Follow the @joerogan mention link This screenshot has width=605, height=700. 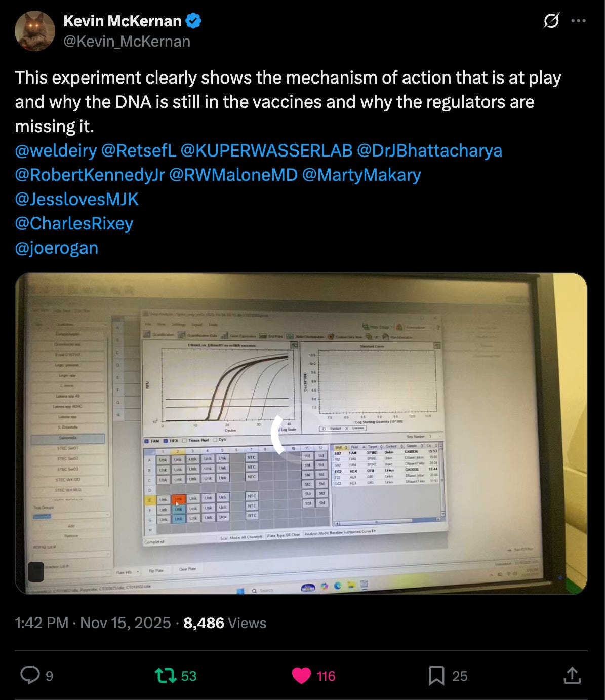click(x=56, y=248)
